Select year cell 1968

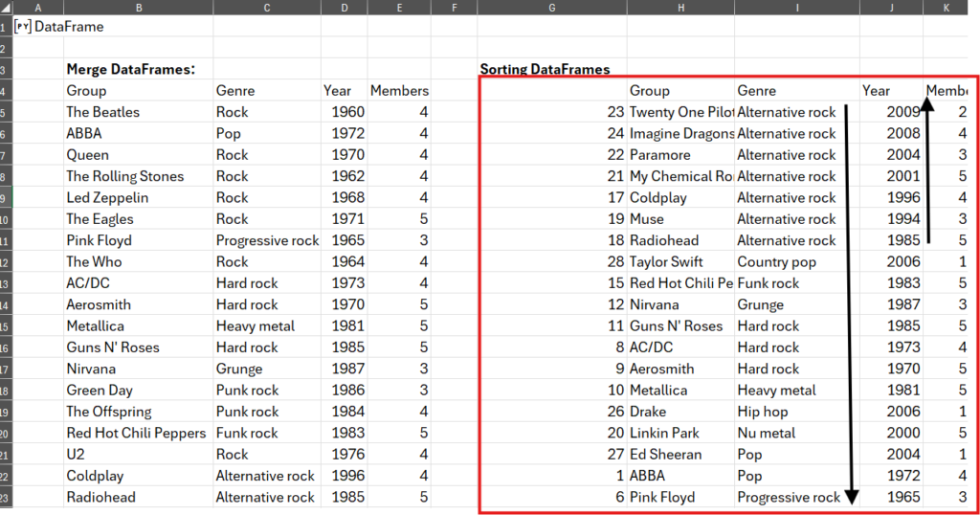pos(345,197)
